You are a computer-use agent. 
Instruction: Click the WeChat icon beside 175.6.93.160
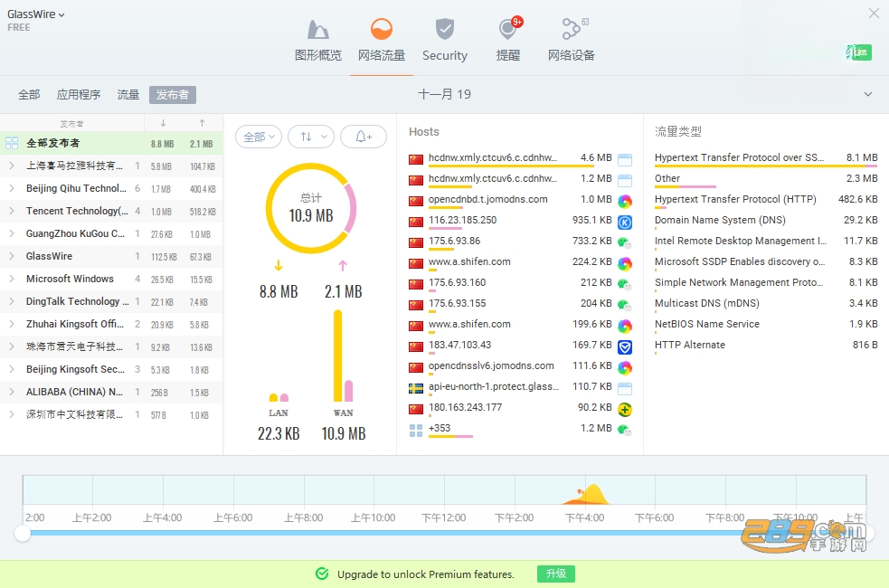pos(625,285)
